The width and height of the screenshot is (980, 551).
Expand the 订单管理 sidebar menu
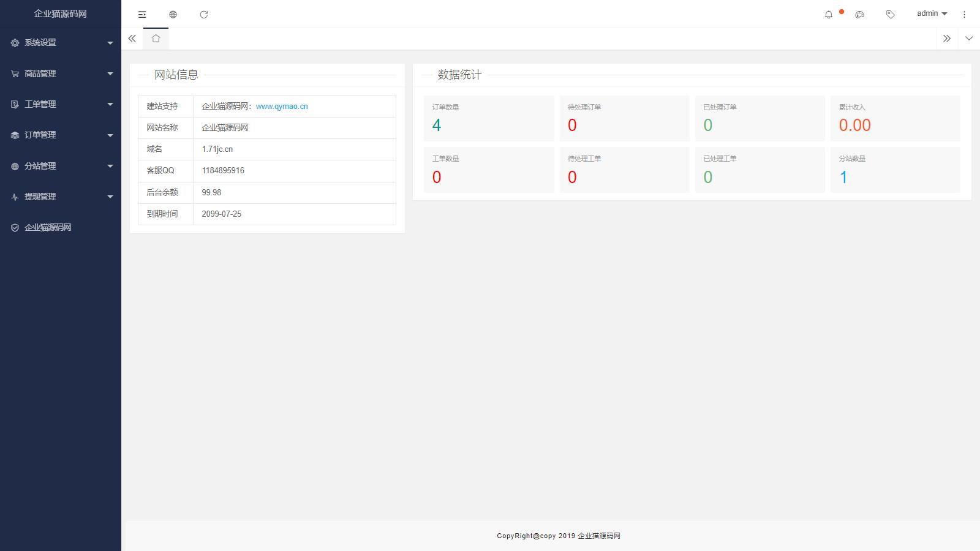pos(61,135)
